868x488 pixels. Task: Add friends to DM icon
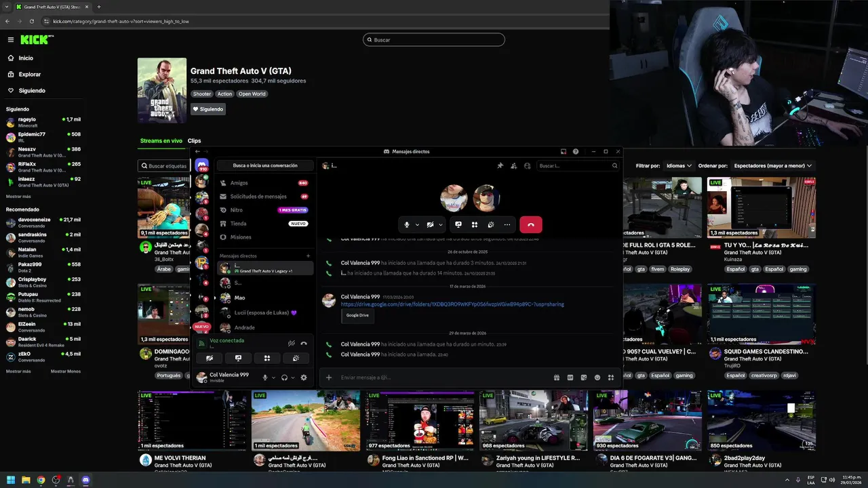(x=513, y=165)
